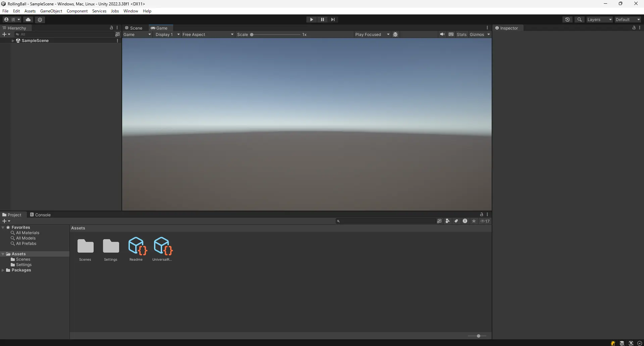Click the Undo History icon in the toolbar
The width and height of the screenshot is (644, 346).
pos(567,19)
